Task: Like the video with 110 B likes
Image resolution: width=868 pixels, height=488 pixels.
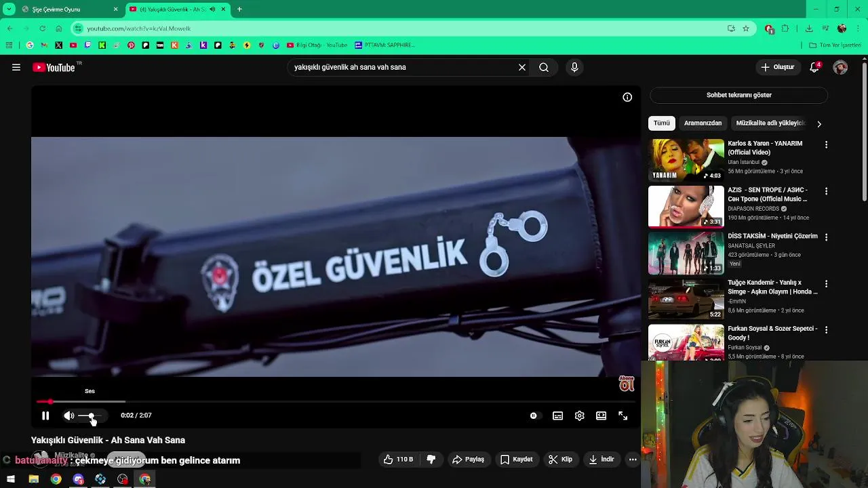Action: pos(398,460)
